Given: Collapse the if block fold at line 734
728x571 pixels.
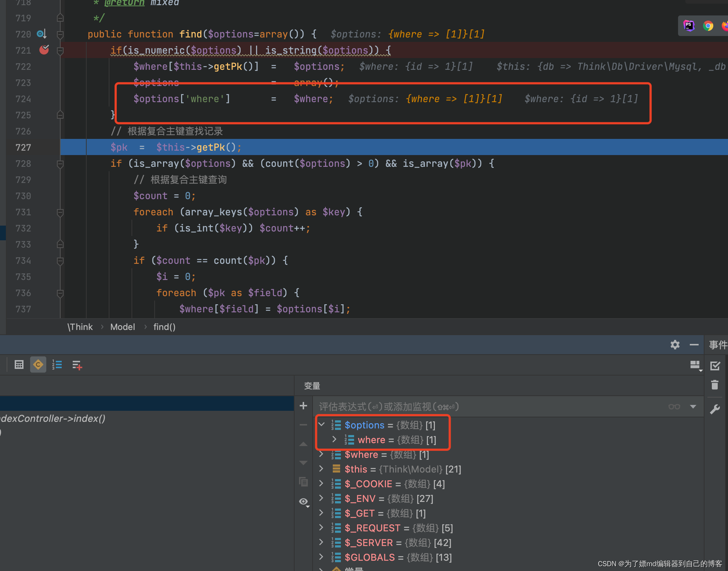Looking at the screenshot, I should pyautogui.click(x=60, y=261).
